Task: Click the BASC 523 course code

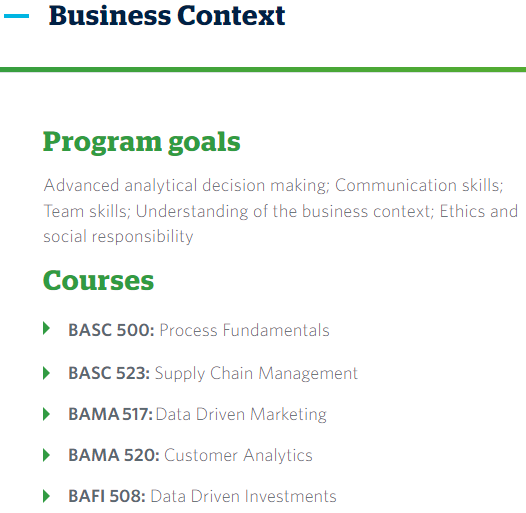Action: point(109,373)
